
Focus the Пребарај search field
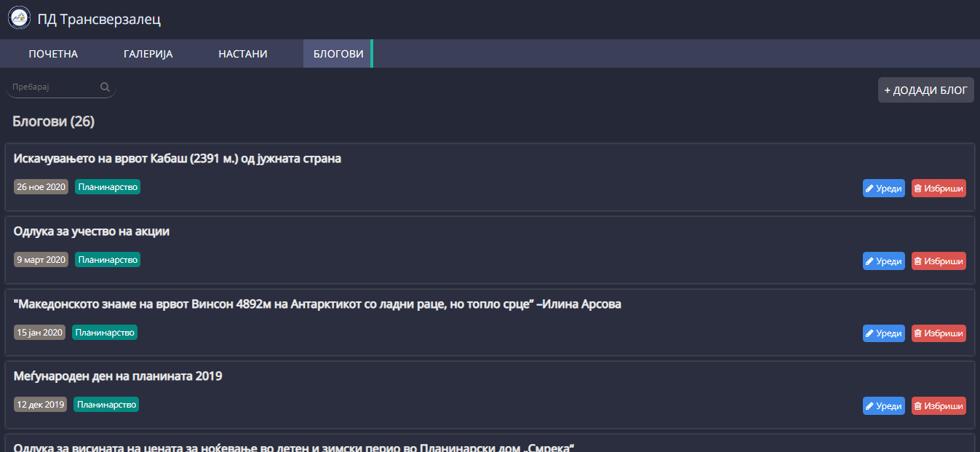pos(52,87)
